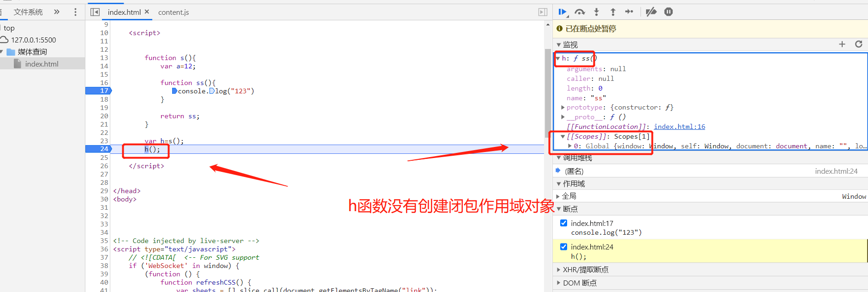Expand the __proto__ property
Image resolution: width=868 pixels, height=292 pixels.
point(563,117)
